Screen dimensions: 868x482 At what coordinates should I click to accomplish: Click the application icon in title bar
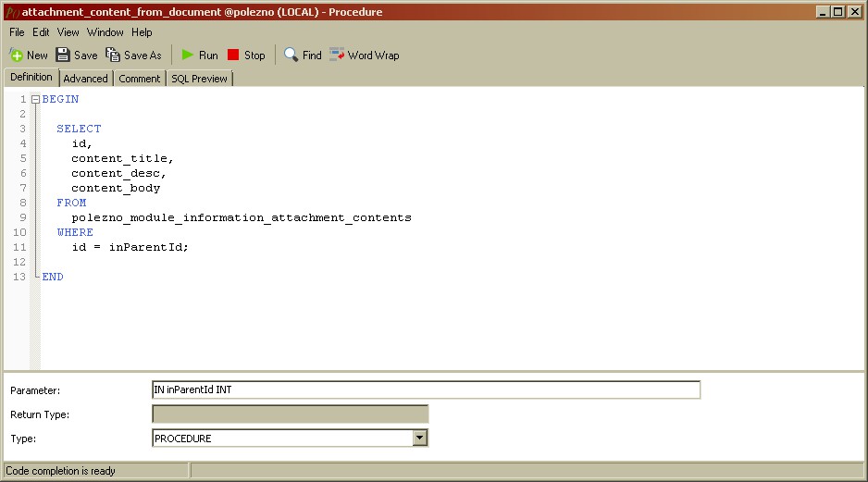pyautogui.click(x=12, y=12)
